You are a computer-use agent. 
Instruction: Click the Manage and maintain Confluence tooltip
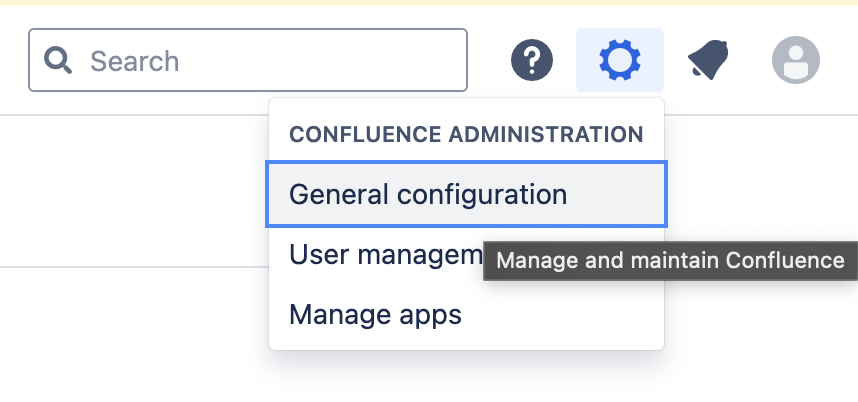click(670, 261)
